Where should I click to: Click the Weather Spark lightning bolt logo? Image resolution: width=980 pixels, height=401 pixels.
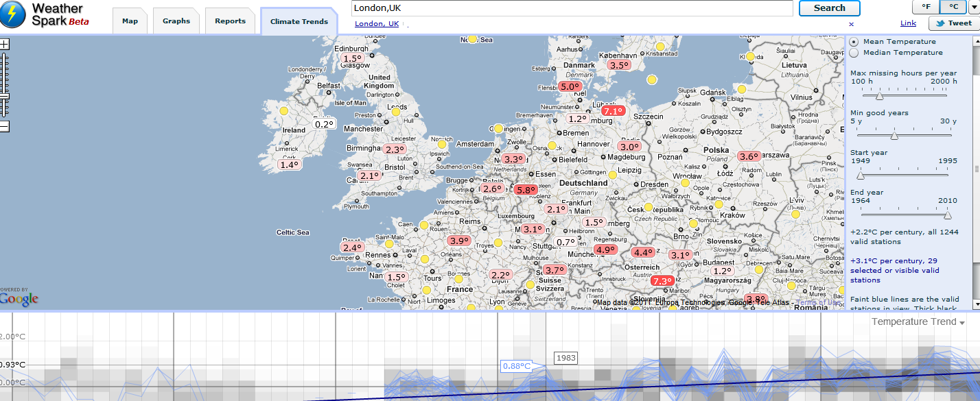(x=12, y=12)
